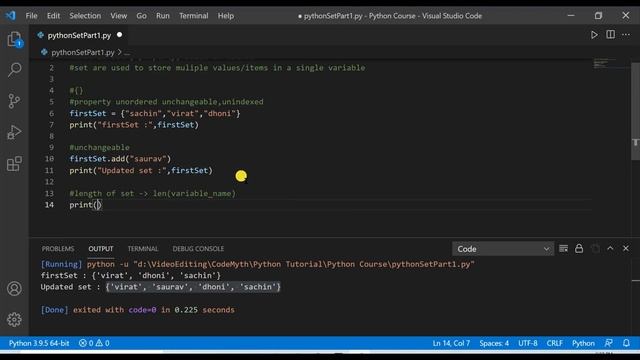
Task: Change language mode via Python
Action: click(x=583, y=343)
